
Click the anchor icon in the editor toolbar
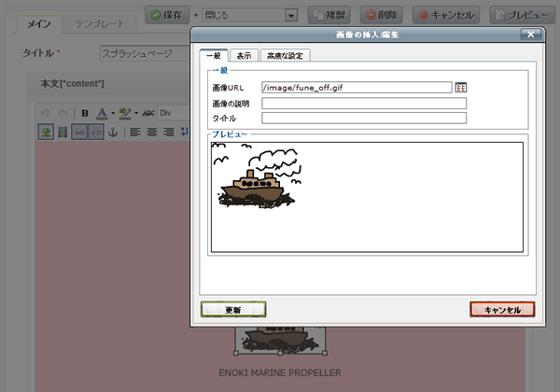pos(114,133)
